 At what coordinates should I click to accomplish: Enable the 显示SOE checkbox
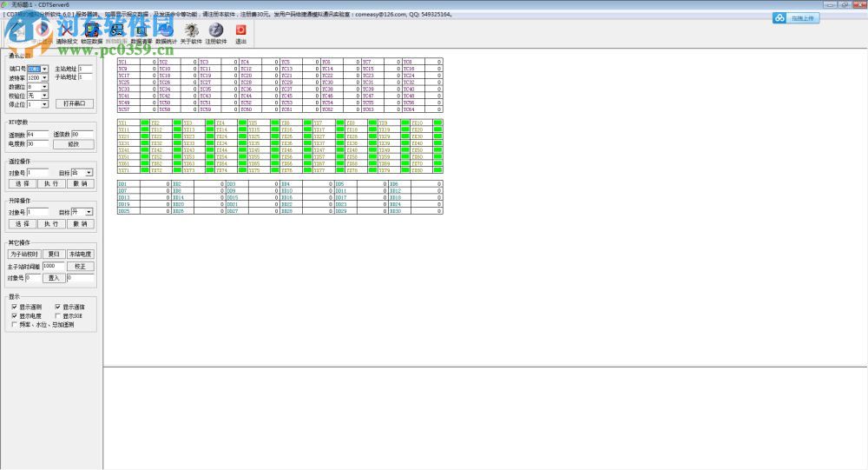(57, 315)
